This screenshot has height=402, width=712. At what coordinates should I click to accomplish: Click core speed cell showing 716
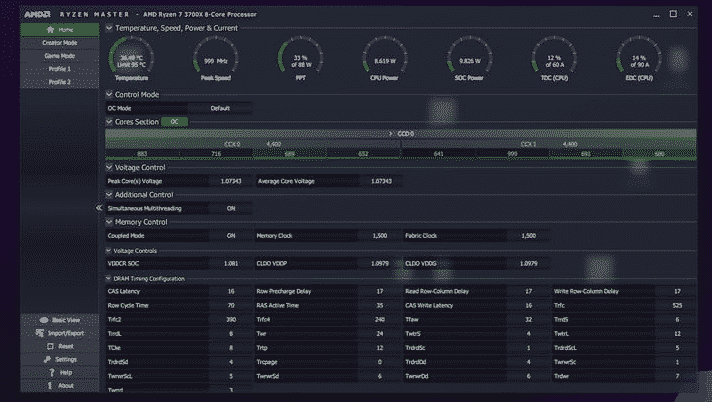point(216,154)
